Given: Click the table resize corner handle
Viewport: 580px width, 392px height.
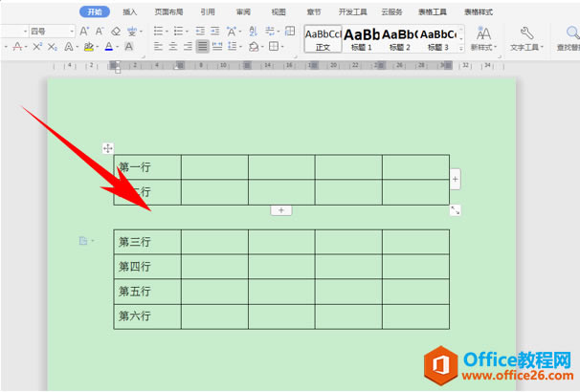Looking at the screenshot, I should point(456,209).
